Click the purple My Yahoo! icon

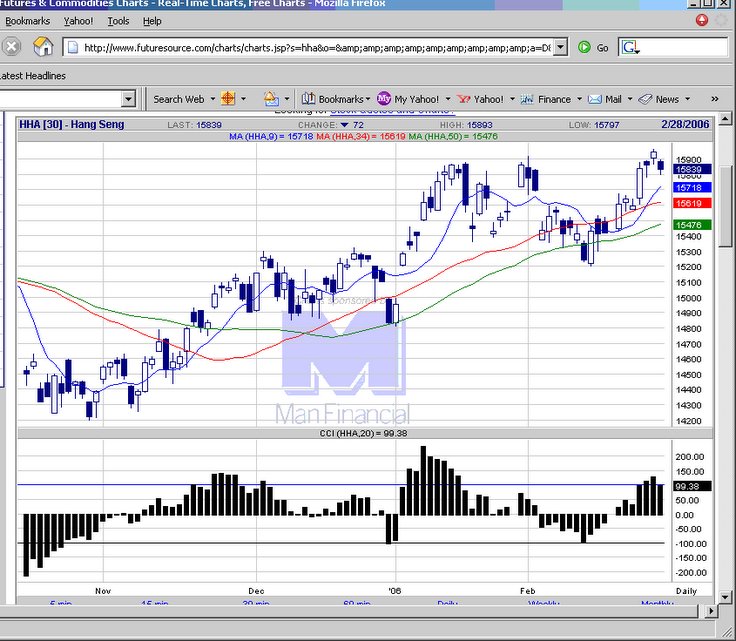(x=384, y=99)
